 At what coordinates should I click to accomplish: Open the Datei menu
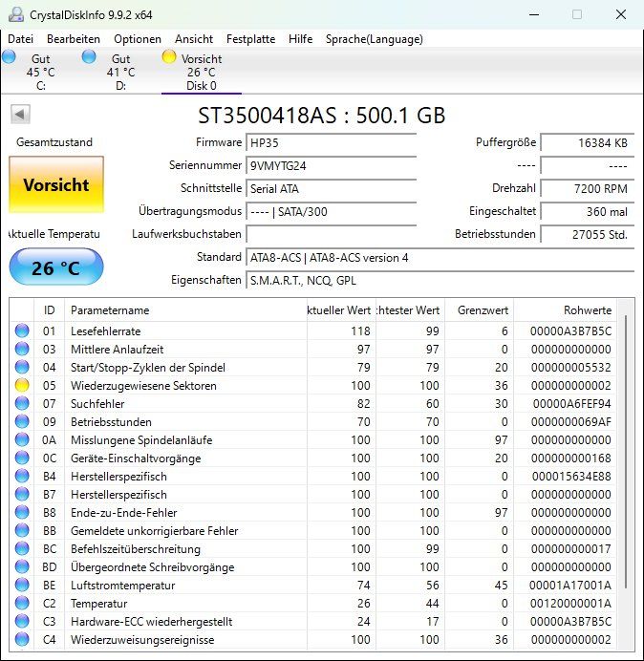(20, 39)
